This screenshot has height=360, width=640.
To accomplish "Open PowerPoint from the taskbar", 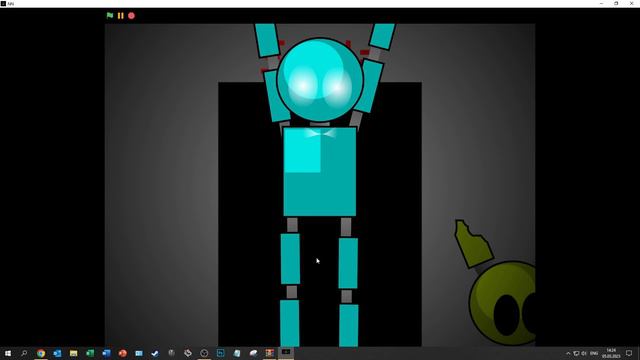I will [122, 353].
